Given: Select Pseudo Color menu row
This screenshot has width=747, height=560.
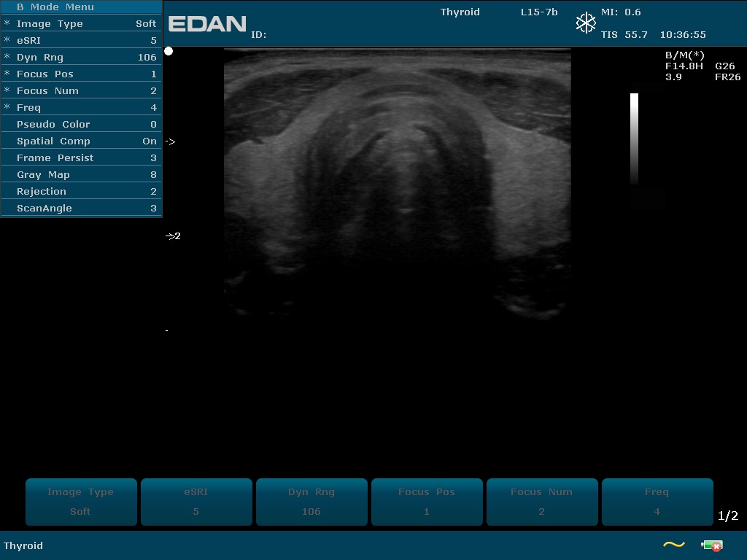Looking at the screenshot, I should pos(81,125).
